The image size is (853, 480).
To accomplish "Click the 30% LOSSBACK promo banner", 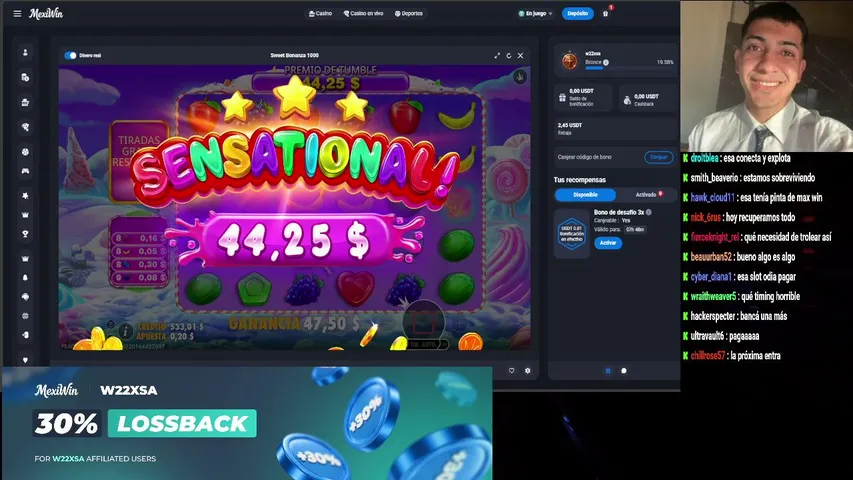I will click(x=248, y=423).
